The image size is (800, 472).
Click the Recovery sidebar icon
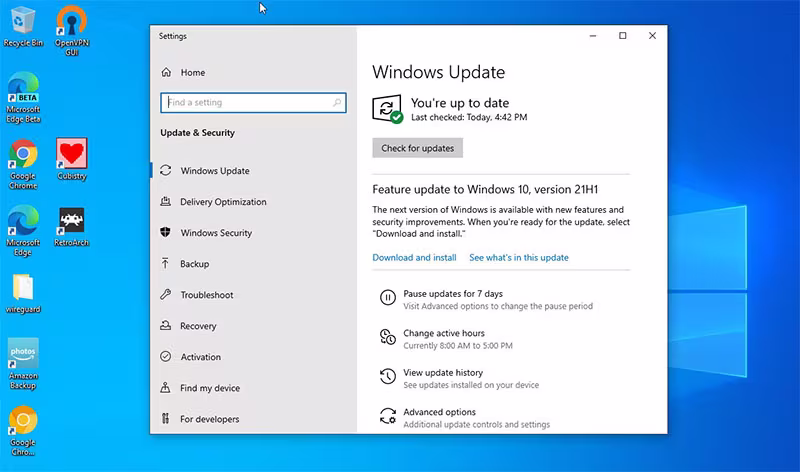tap(165, 326)
